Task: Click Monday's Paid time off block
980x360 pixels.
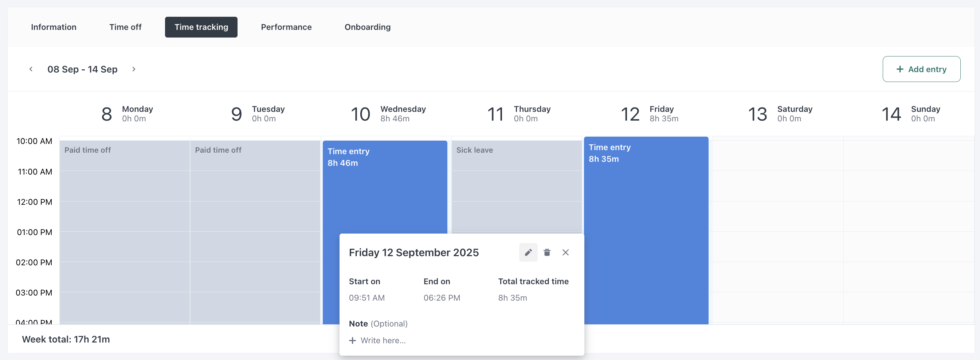Action: (124, 228)
